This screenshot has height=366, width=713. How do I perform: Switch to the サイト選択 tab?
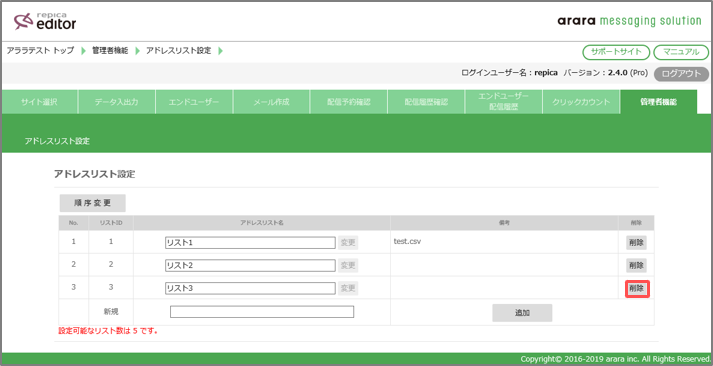click(x=40, y=102)
